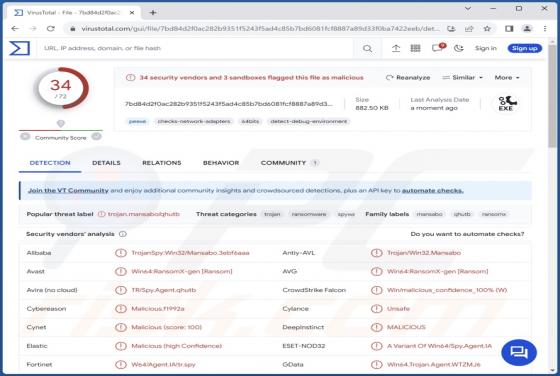Click the ransomx family label
Image resolution: width=560 pixels, height=376 pixels.
tap(494, 214)
